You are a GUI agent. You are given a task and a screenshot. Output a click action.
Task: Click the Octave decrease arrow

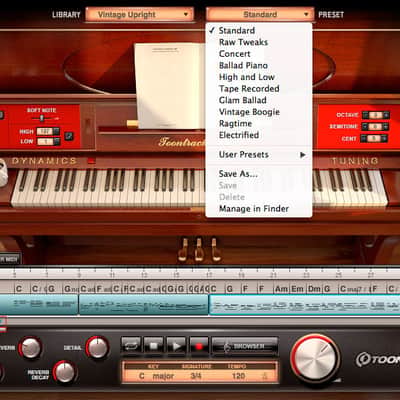365,115
